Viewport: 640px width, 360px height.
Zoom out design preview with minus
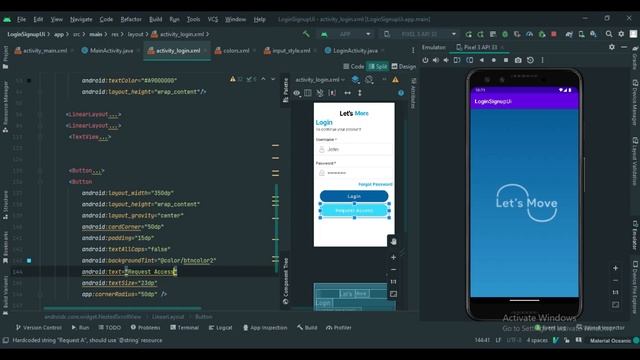coord(393,269)
